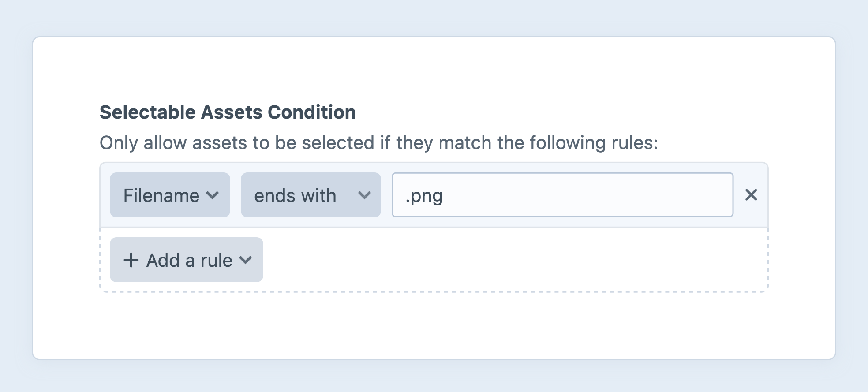The width and height of the screenshot is (868, 392).
Task: Focus the value field next to ends with
Action: coord(562,195)
